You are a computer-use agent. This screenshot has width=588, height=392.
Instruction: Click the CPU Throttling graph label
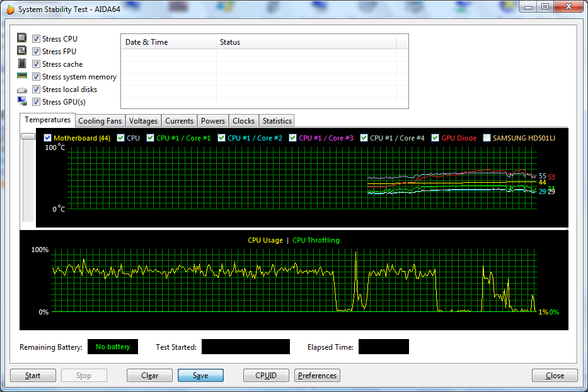click(316, 240)
